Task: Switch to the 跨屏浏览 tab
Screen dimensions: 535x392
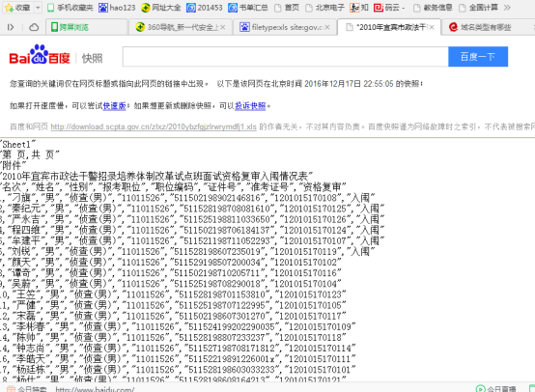Action: tap(86, 27)
